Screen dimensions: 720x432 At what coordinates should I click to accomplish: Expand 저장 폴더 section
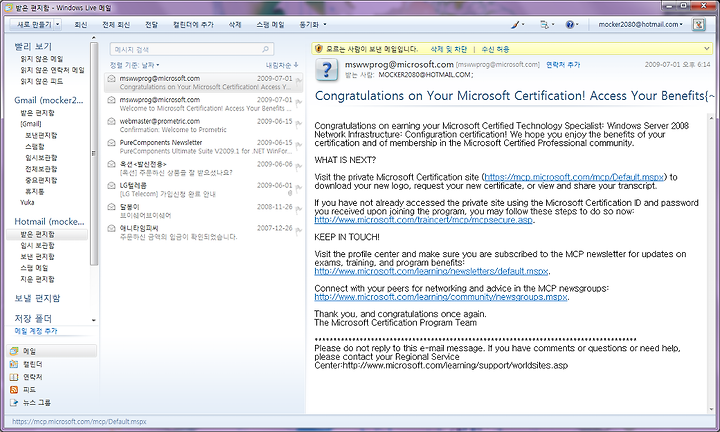click(33, 319)
